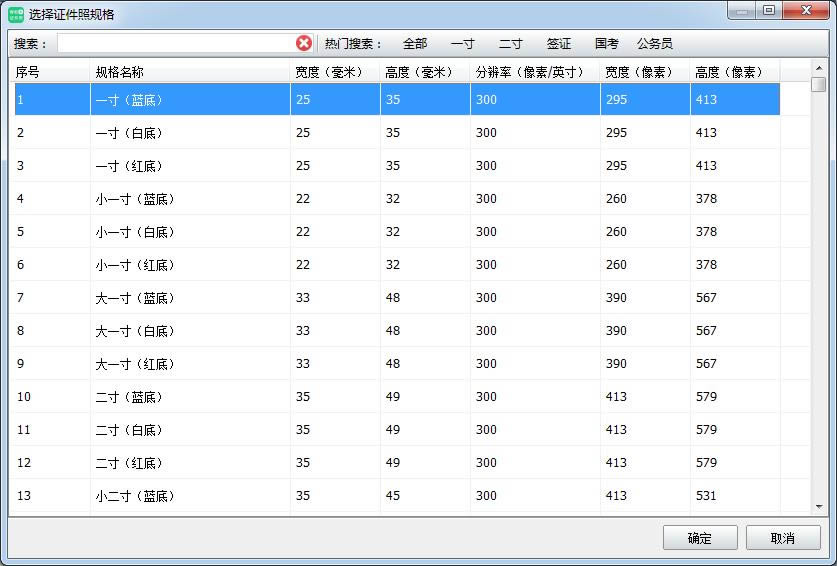Click the vertical scrollbar thumb
837x566 pixels.
(x=818, y=84)
